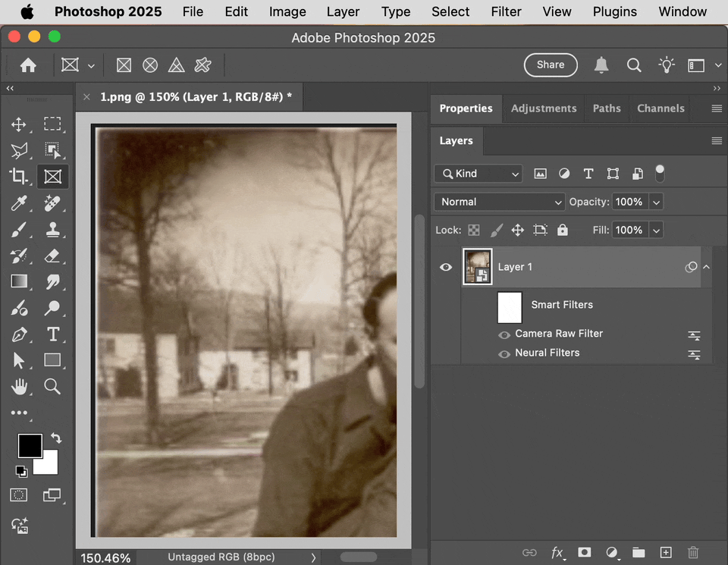Choose the elliptical frame option
This screenshot has height=565, width=728.
click(x=150, y=65)
